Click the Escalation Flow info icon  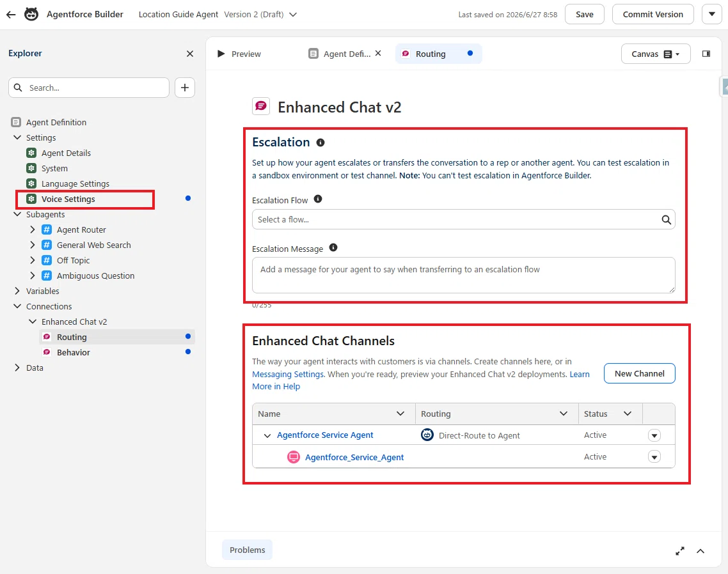(318, 199)
